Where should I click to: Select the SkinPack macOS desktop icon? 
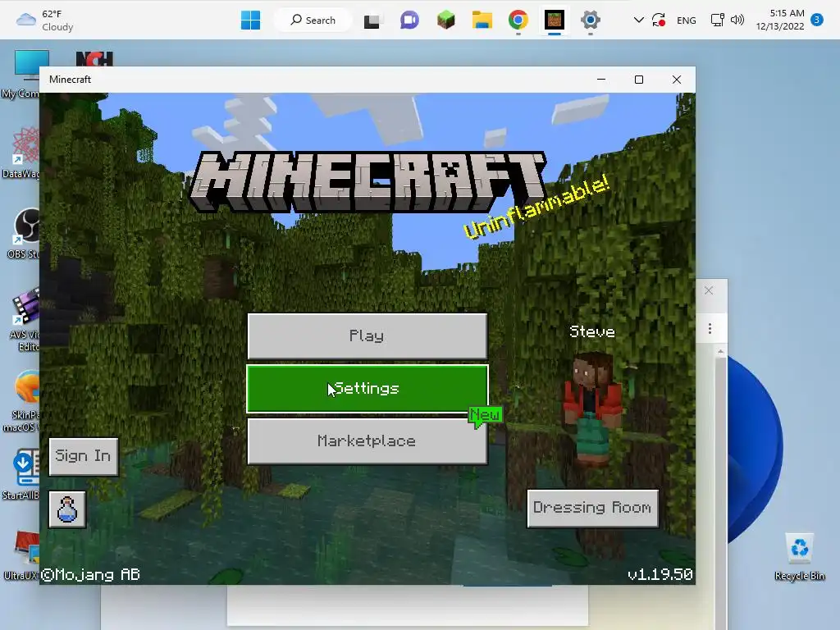(x=21, y=401)
